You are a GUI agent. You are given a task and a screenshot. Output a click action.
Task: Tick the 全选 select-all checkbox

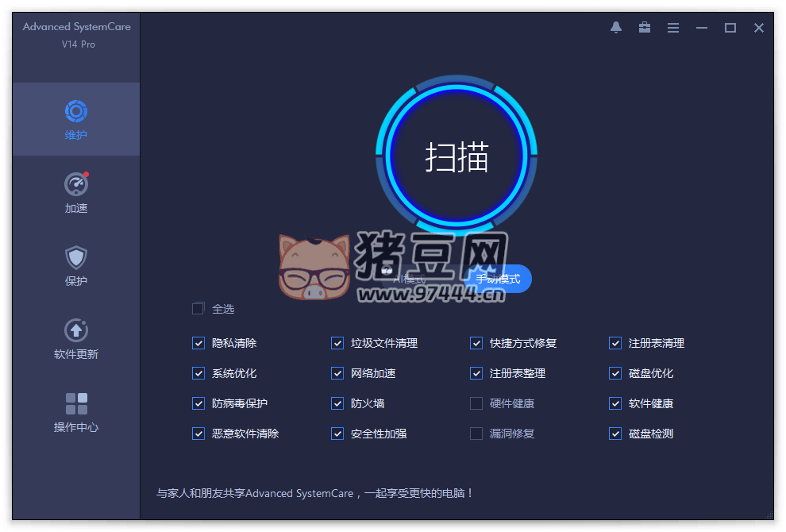click(x=198, y=309)
